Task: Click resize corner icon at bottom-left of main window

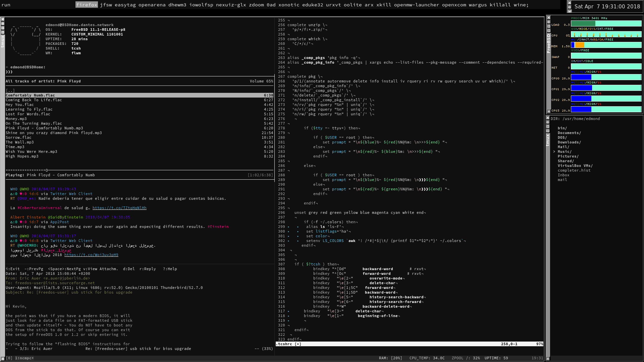Action: (x=3, y=359)
